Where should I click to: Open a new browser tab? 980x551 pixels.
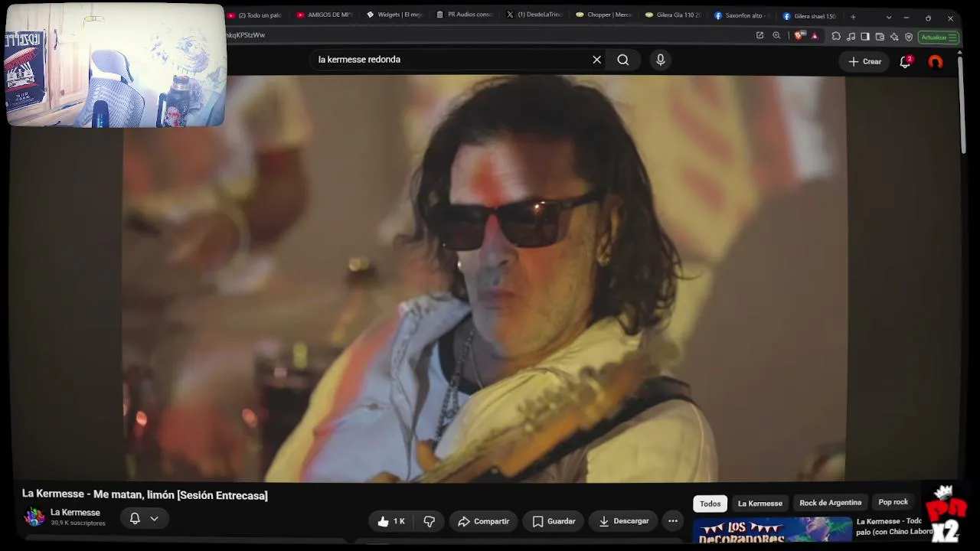(x=853, y=17)
